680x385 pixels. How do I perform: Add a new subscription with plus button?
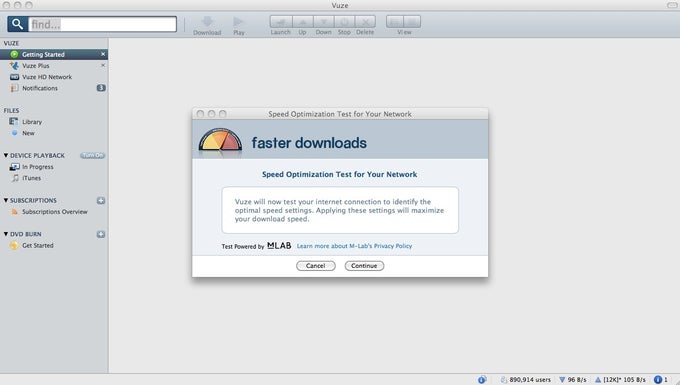tap(101, 200)
